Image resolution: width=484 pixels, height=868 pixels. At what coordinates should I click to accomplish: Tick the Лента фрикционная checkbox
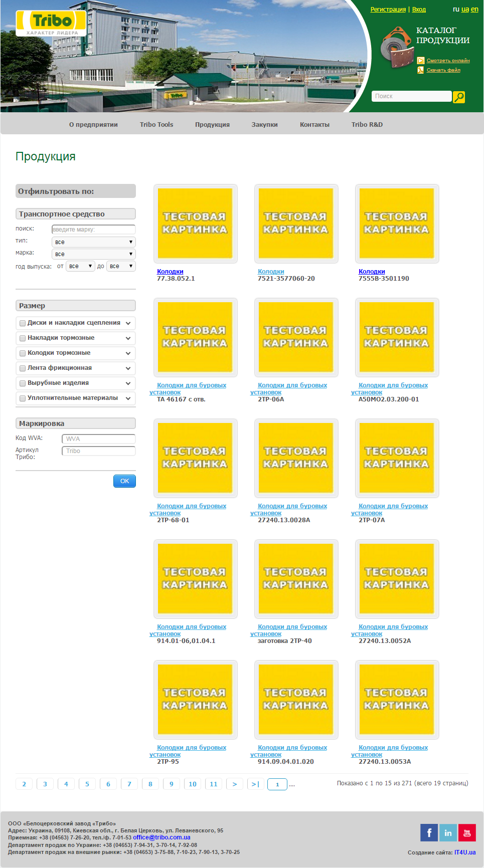23,368
